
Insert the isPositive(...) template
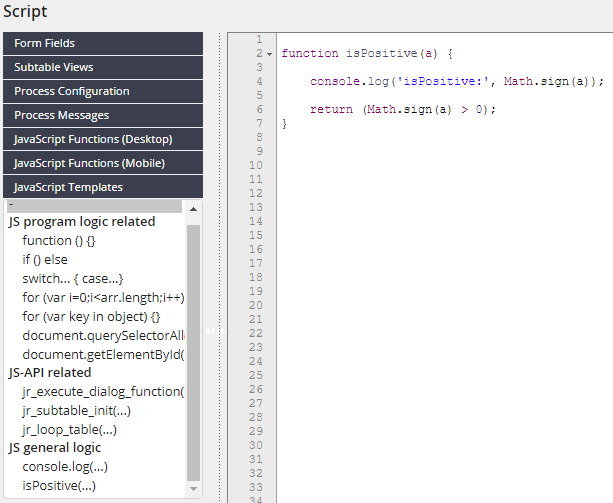59,486
